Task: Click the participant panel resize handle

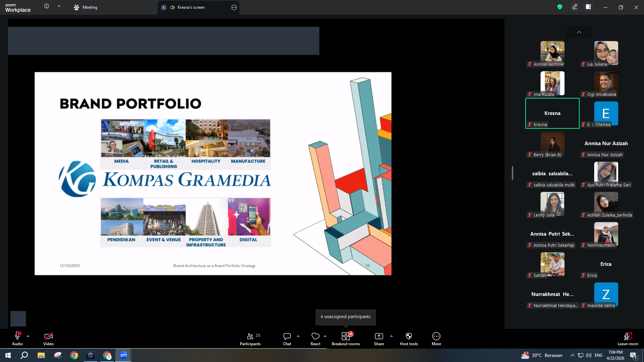Action: 512,173
